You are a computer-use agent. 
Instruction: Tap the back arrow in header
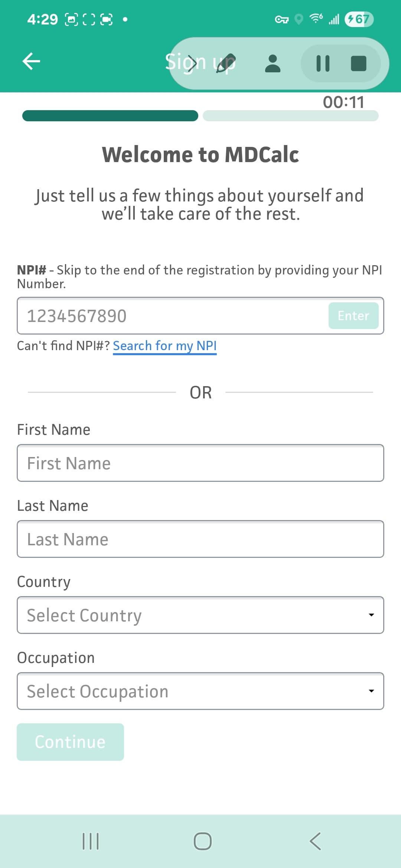coord(31,61)
